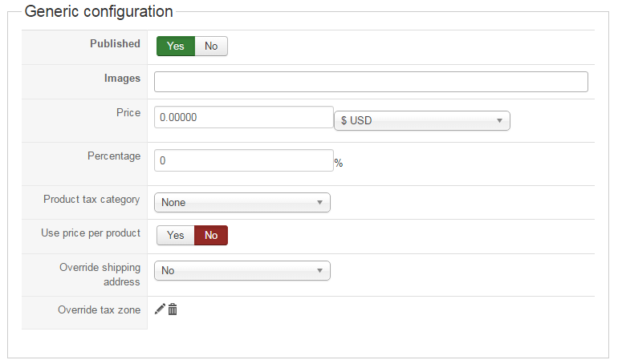Viewport: 618px width, 364px height.
Task: Click the Override tax zone label
Action: pyautogui.click(x=99, y=310)
